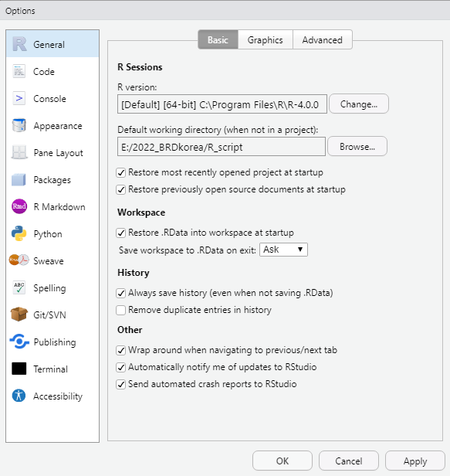Screen dimensions: 450x476
Task: Open Save workspace on exit Ask dropdown
Action: coord(283,250)
